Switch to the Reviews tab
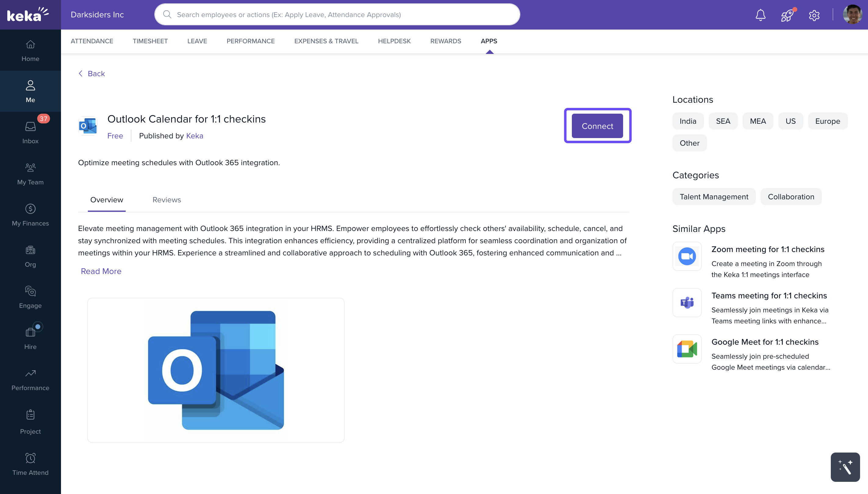Image resolution: width=868 pixels, height=494 pixels. click(x=167, y=200)
